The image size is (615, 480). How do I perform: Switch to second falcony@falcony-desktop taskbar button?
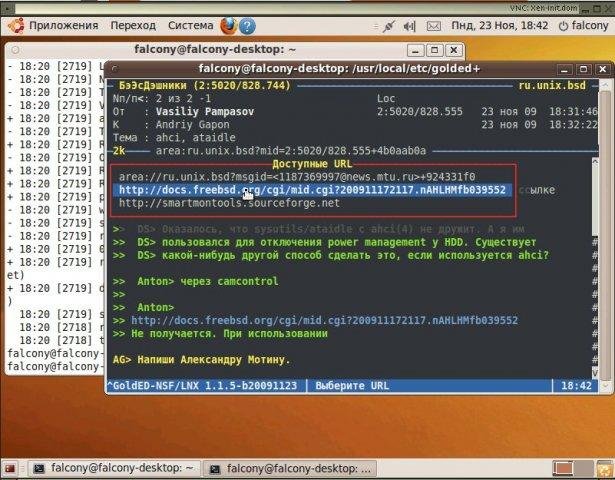(x=290, y=469)
